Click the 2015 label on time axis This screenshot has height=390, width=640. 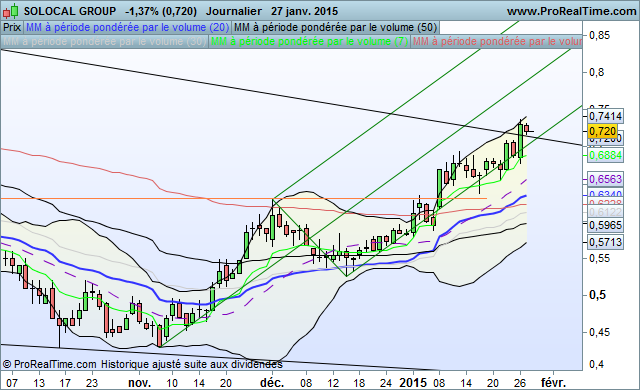tap(413, 383)
